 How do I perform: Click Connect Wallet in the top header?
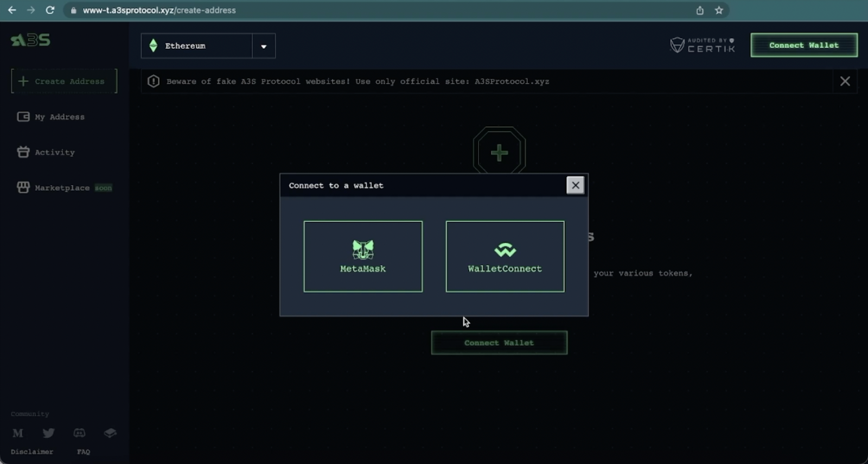(x=804, y=45)
